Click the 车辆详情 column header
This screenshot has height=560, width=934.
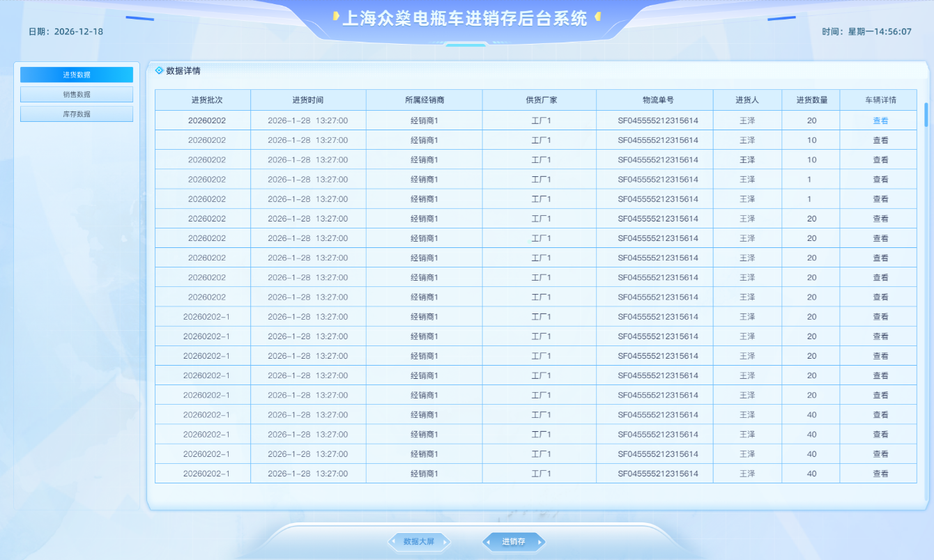[878, 100]
